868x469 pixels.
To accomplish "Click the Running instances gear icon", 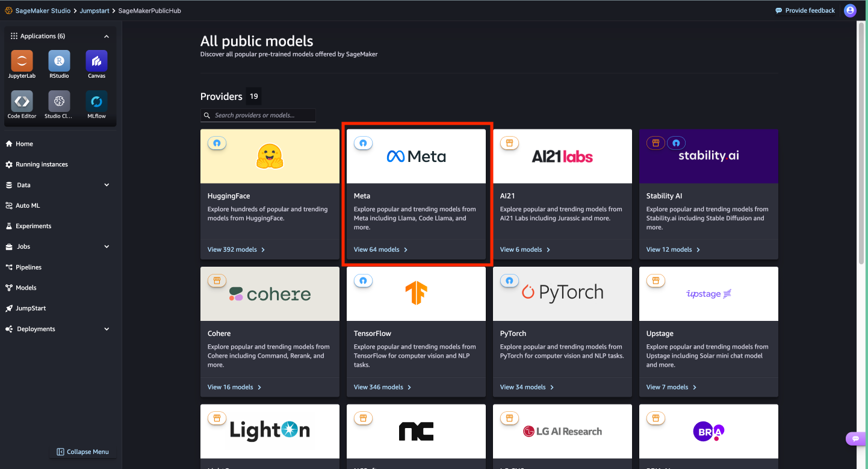I will pyautogui.click(x=9, y=164).
